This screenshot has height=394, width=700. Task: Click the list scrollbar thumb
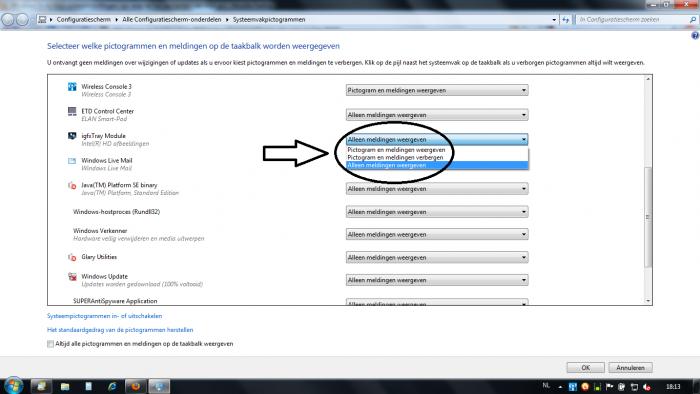[x=648, y=217]
